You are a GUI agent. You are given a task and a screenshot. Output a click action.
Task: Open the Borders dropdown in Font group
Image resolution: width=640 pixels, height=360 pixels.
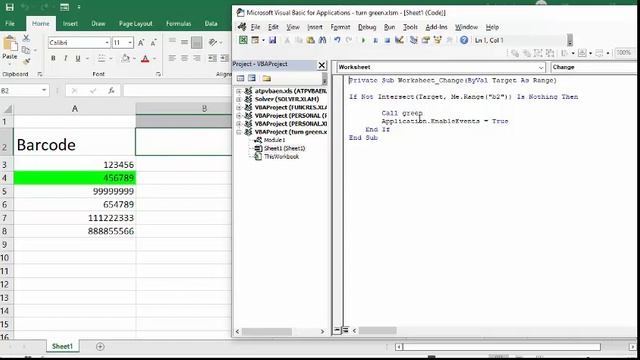111,59
